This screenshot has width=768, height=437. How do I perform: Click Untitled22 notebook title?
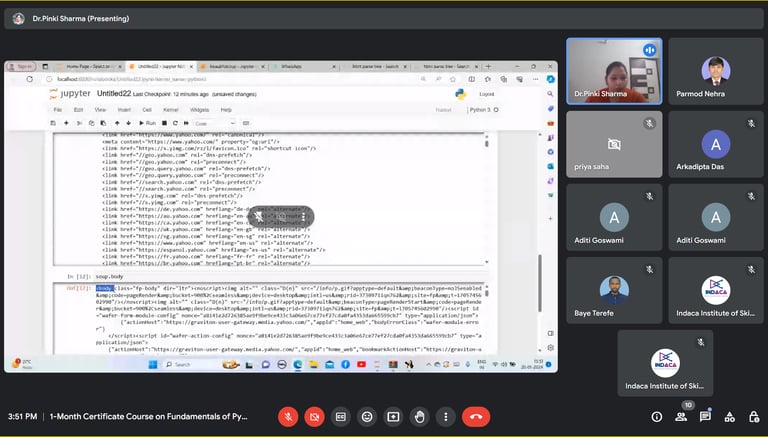coord(114,94)
